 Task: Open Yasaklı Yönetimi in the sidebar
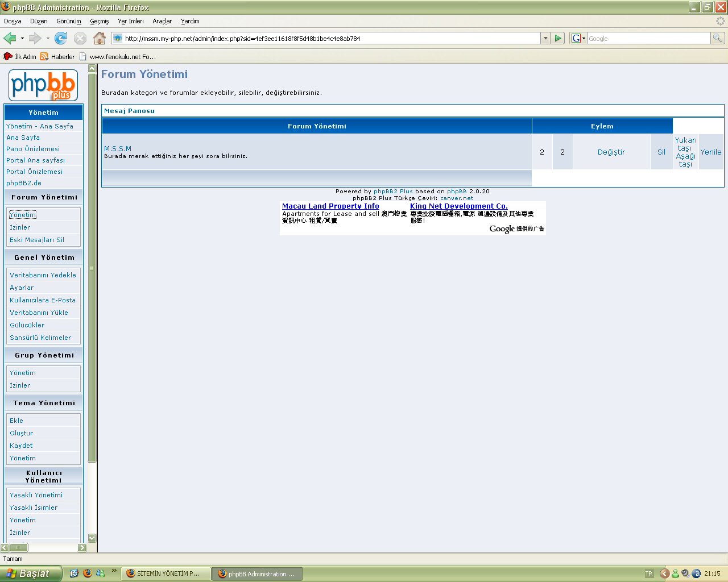[36, 495]
